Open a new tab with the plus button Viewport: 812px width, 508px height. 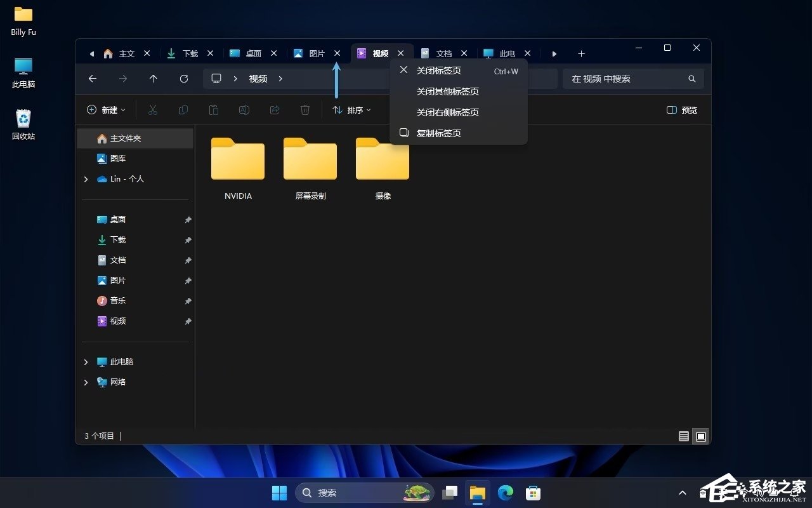coord(581,53)
